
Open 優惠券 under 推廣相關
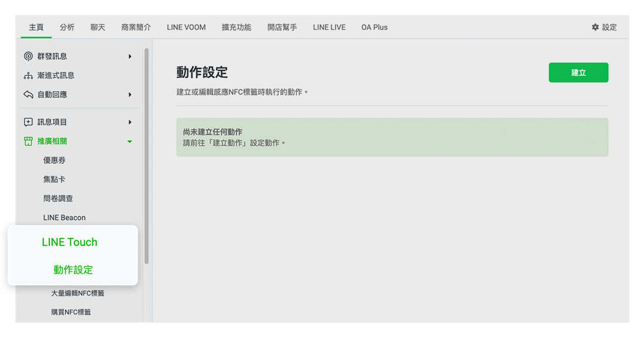point(54,160)
